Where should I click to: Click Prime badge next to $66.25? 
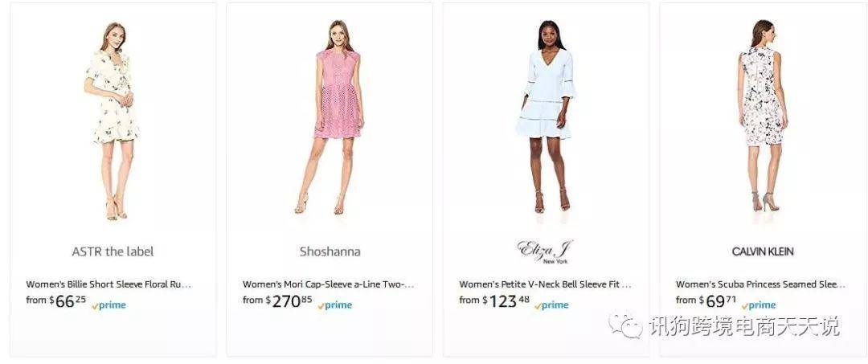tap(109, 305)
